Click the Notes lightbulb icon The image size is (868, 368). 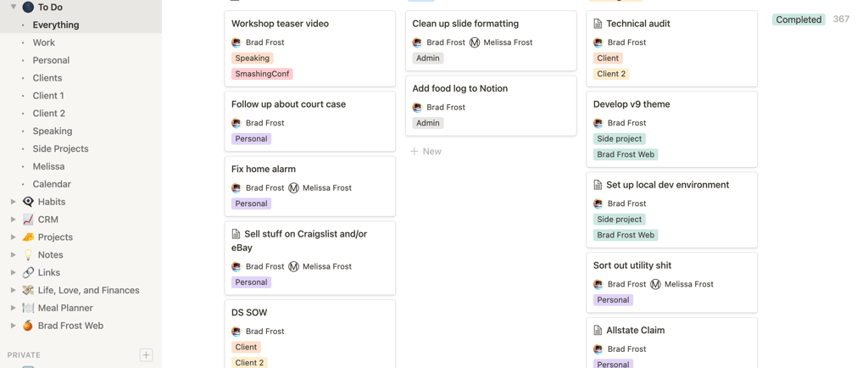click(x=28, y=254)
